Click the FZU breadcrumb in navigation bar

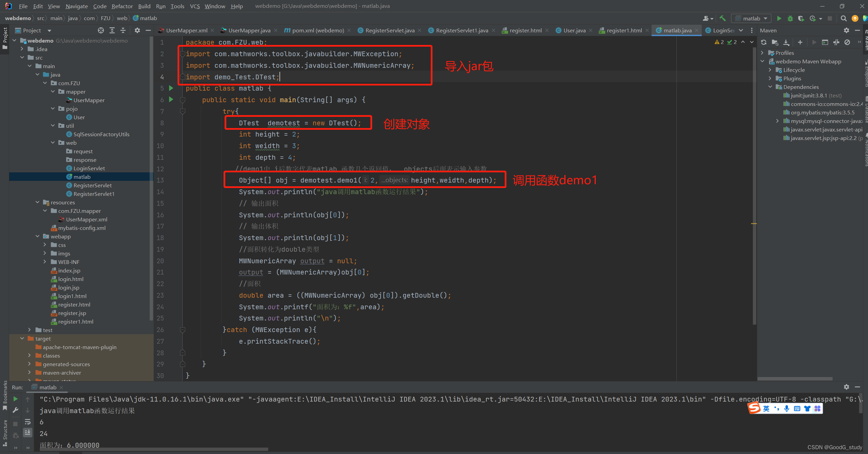click(105, 18)
